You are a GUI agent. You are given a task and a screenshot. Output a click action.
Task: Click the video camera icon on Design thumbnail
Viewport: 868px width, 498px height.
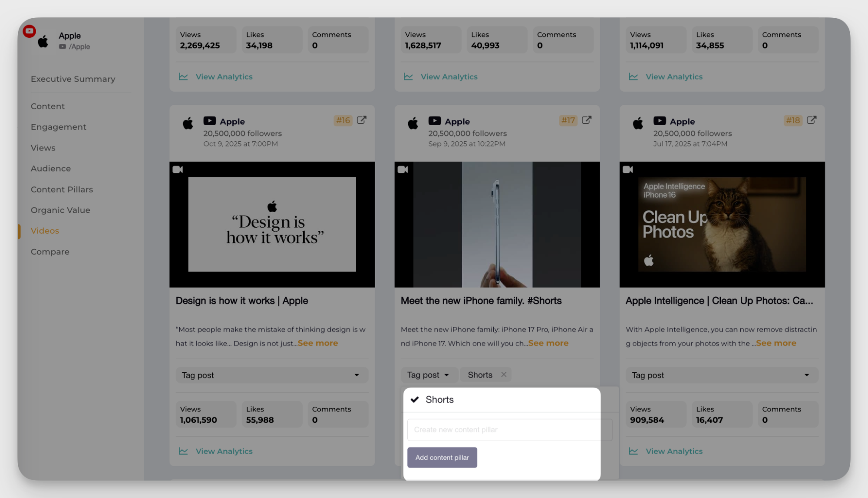coord(178,169)
